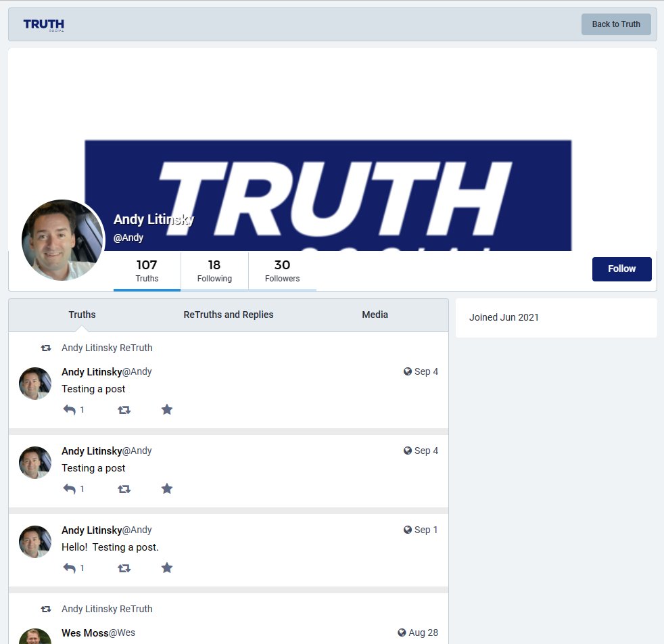Open first post's Sep 4 timestamp
Viewport: 664px width, 644px height.
click(426, 371)
